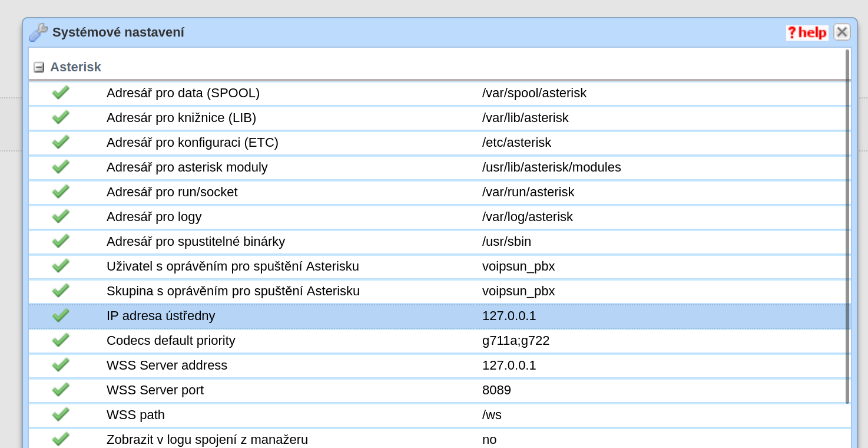
Task: Click checkmark icon for Adresár pro knižnice (LIB)
Action: [61, 117]
